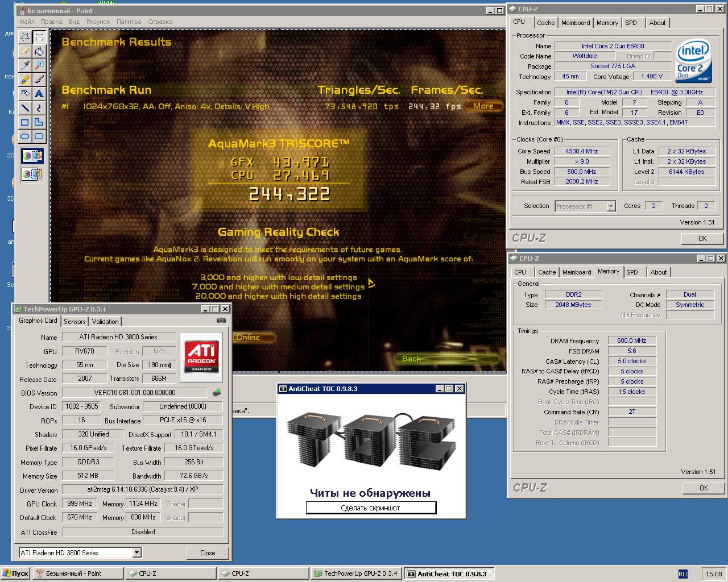The height and width of the screenshot is (582, 728).
Task: Select the Free-Form Select tool in Paint
Action: 25,37
